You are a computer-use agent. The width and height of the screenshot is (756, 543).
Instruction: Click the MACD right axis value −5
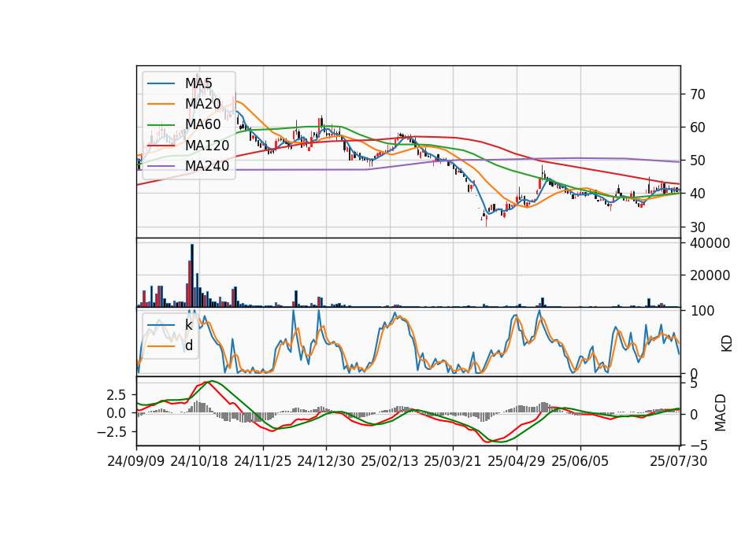tap(699, 445)
